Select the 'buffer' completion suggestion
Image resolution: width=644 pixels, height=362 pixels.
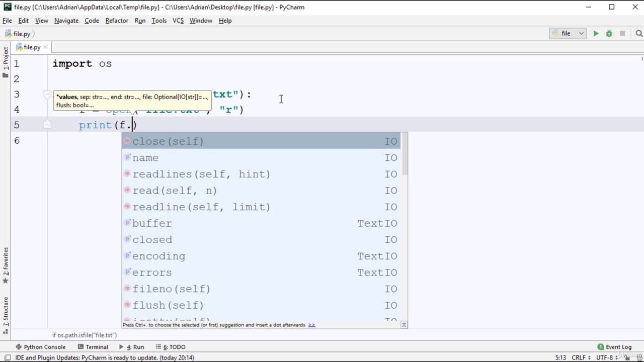pos(261,223)
